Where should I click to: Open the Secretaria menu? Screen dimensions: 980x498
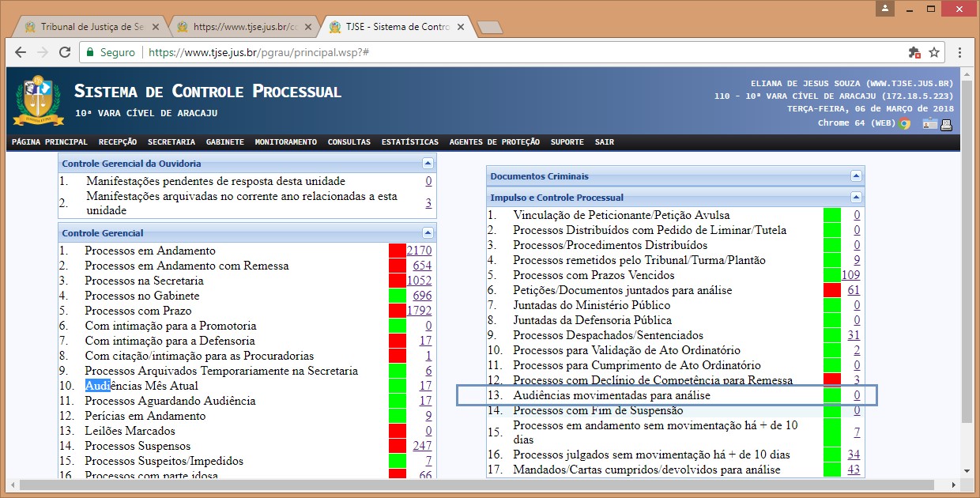[x=171, y=142]
